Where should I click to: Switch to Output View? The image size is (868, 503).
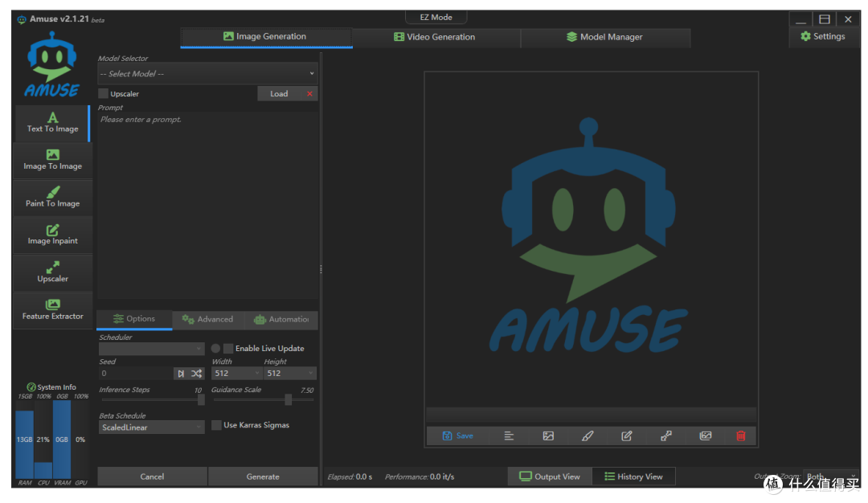[550, 476]
